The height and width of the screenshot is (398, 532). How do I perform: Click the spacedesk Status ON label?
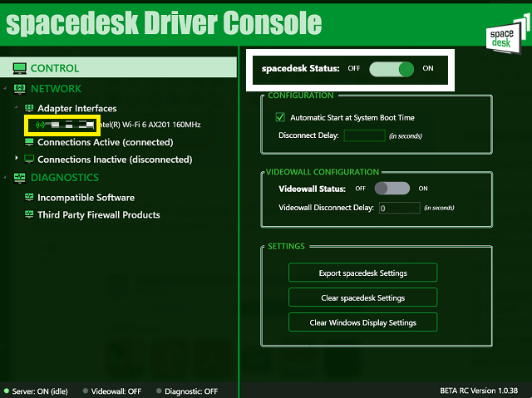point(428,68)
